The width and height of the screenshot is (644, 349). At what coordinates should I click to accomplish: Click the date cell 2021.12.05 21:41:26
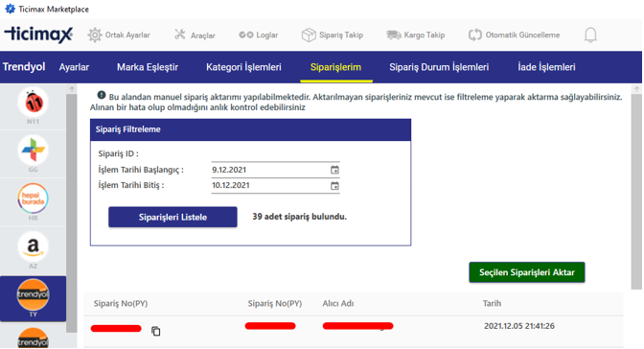tap(519, 326)
